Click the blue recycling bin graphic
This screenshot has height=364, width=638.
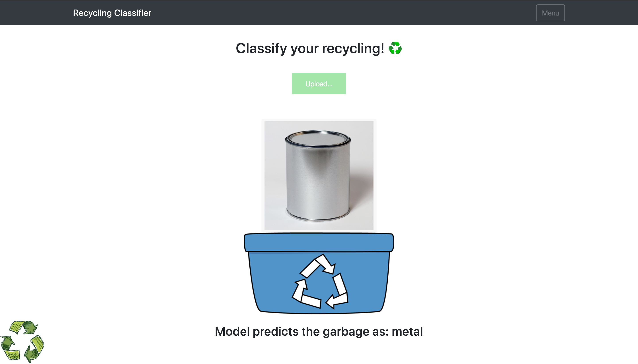(x=319, y=273)
